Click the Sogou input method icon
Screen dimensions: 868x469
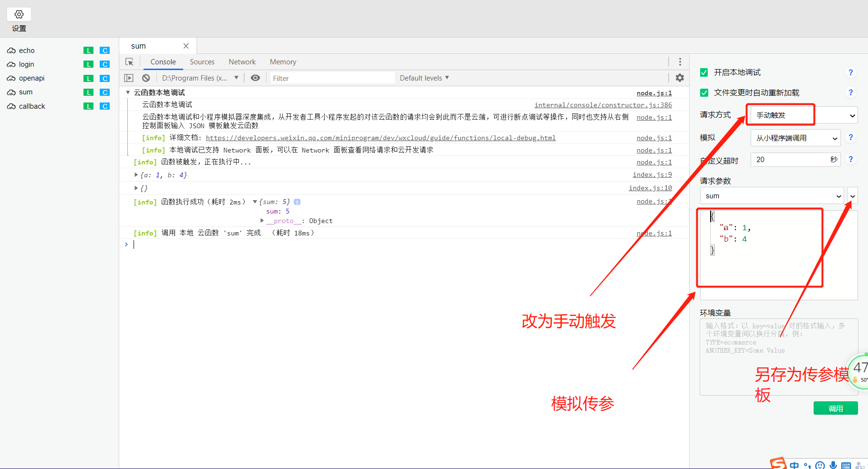pyautogui.click(x=777, y=463)
